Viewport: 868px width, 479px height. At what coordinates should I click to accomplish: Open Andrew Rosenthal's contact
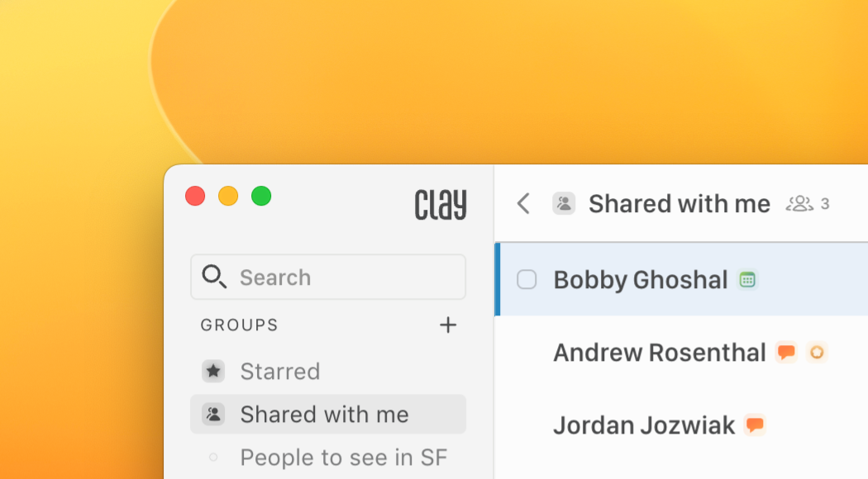(x=659, y=353)
